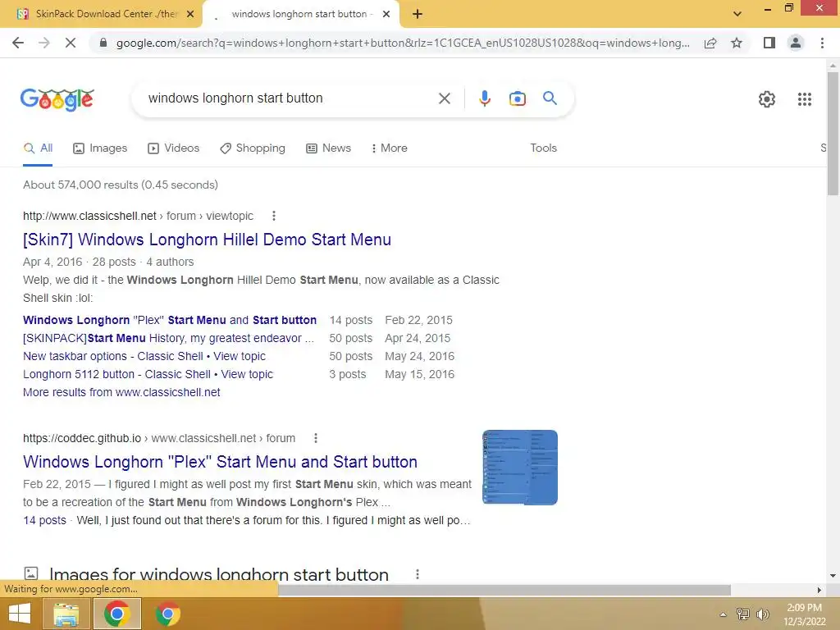Click the browser forward arrow
This screenshot has height=630, width=840.
[x=44, y=43]
